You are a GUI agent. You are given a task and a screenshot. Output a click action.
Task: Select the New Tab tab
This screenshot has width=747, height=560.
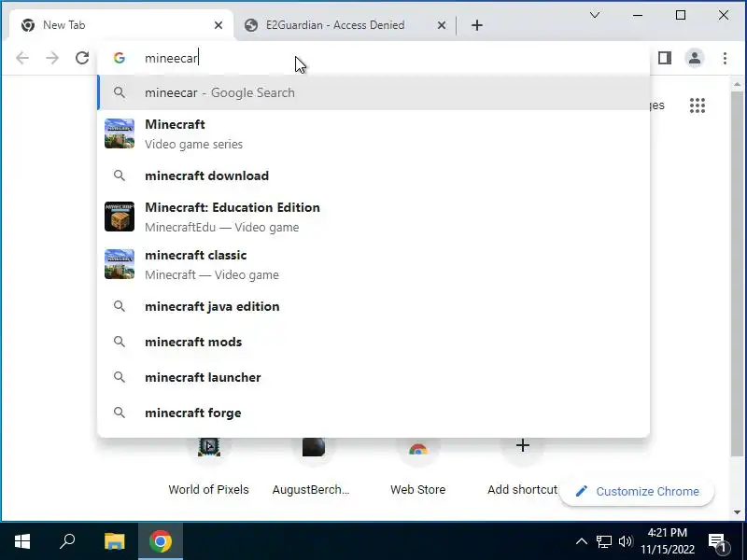pyautogui.click(x=121, y=25)
